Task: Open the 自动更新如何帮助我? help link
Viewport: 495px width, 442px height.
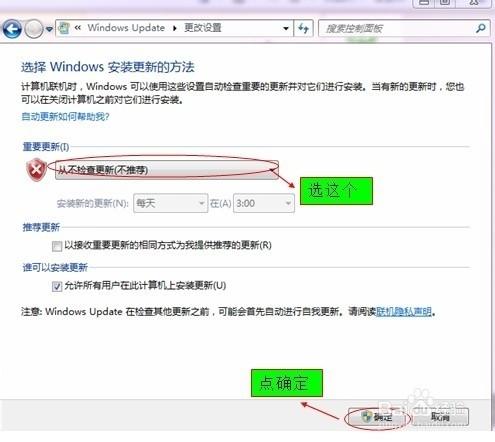Action: [x=65, y=117]
